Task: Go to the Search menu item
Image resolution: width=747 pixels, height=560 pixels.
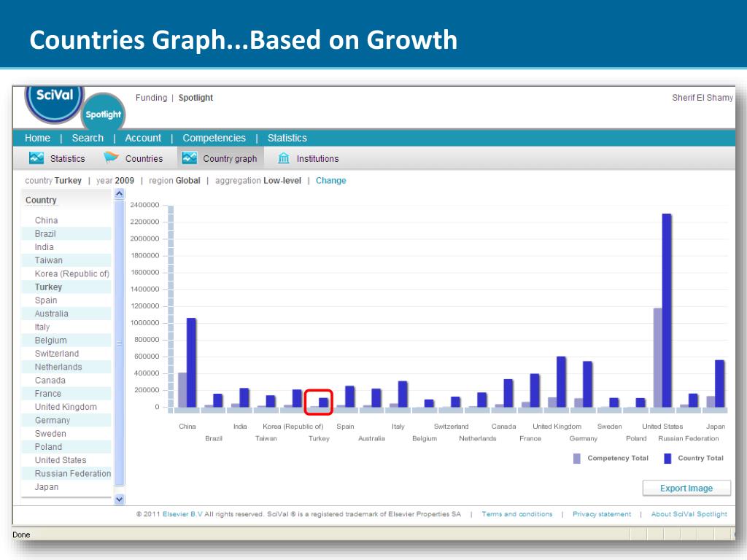Action: 88,138
